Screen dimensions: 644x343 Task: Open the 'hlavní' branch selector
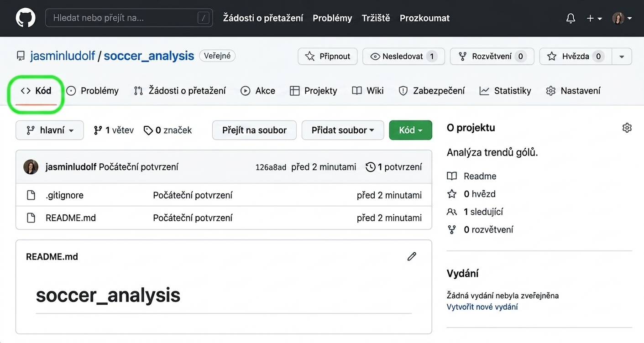point(50,130)
